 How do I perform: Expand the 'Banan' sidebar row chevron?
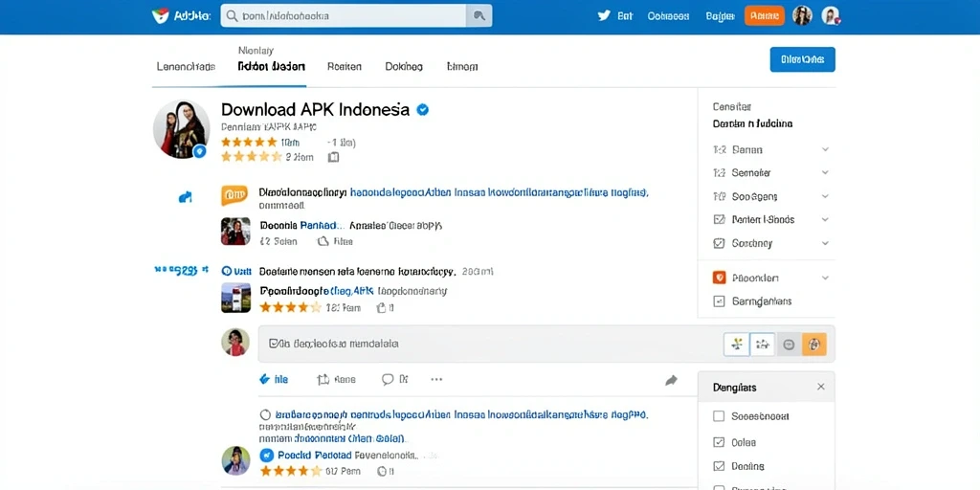coord(825,150)
